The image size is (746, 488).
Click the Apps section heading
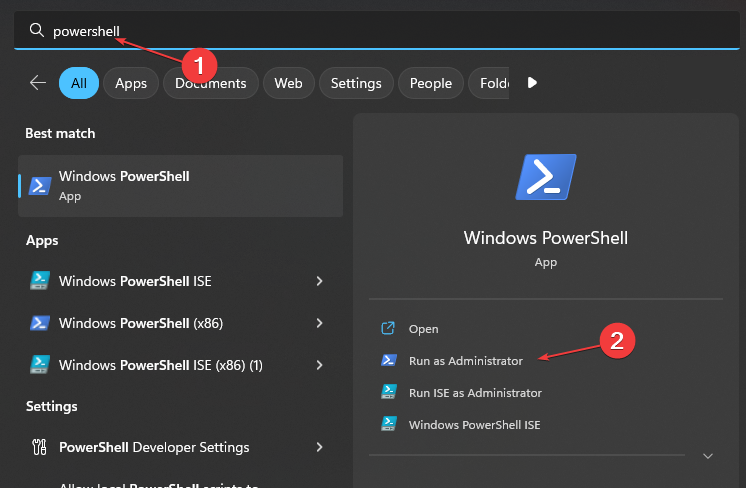point(42,240)
